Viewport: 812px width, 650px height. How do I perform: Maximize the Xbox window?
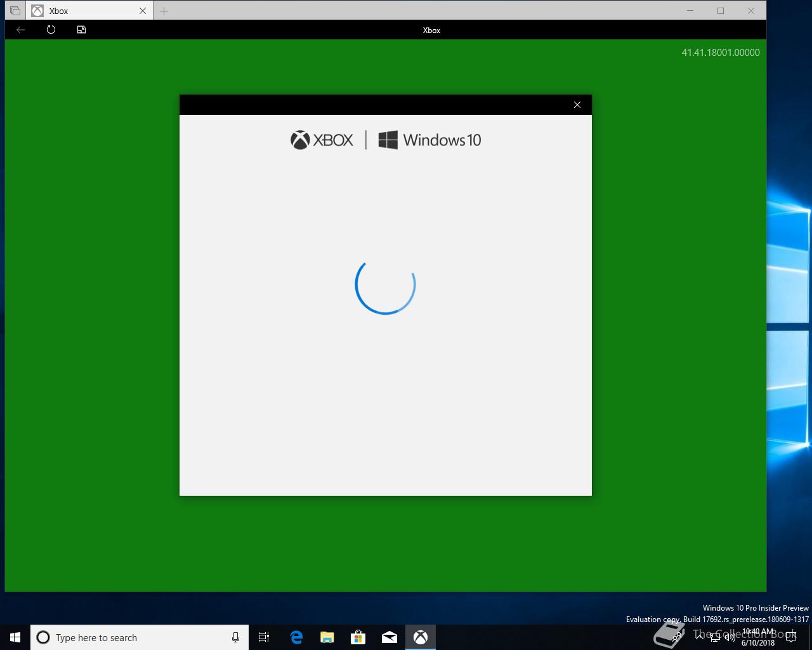pos(721,11)
